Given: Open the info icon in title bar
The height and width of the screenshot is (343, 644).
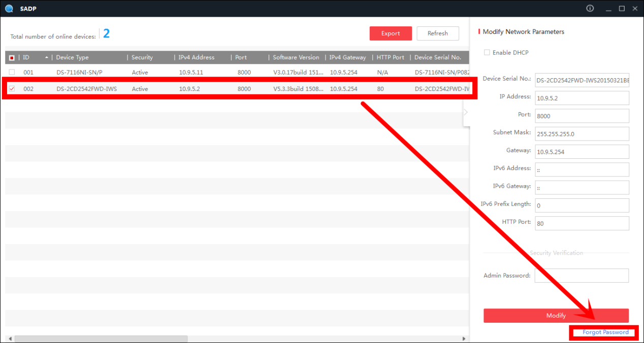Looking at the screenshot, I should 590,9.
